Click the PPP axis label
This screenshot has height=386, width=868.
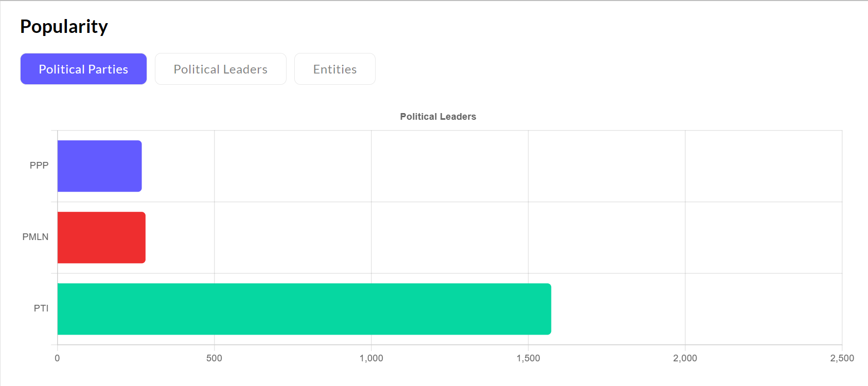pyautogui.click(x=39, y=166)
